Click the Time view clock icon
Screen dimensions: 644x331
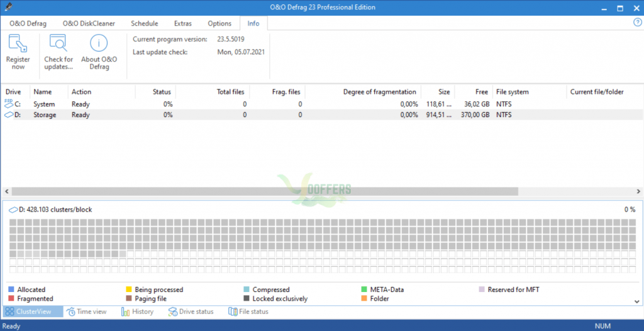pos(71,311)
